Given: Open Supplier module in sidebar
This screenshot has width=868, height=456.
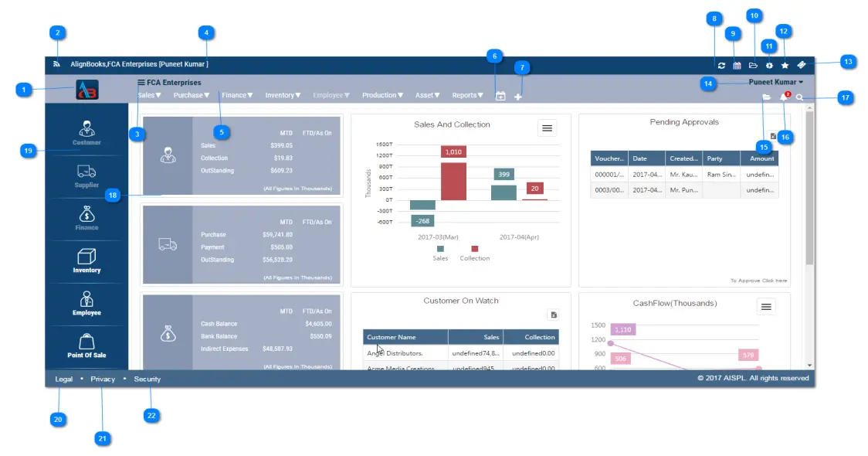Looking at the screenshot, I should pos(87,176).
